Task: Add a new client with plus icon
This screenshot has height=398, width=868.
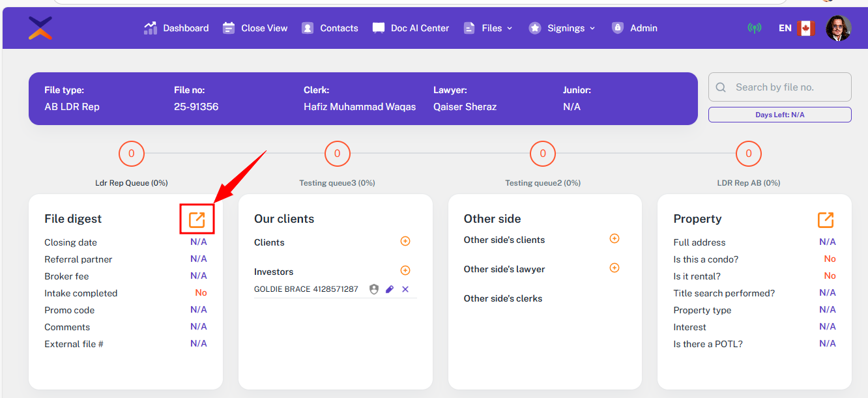Action: [x=405, y=242]
